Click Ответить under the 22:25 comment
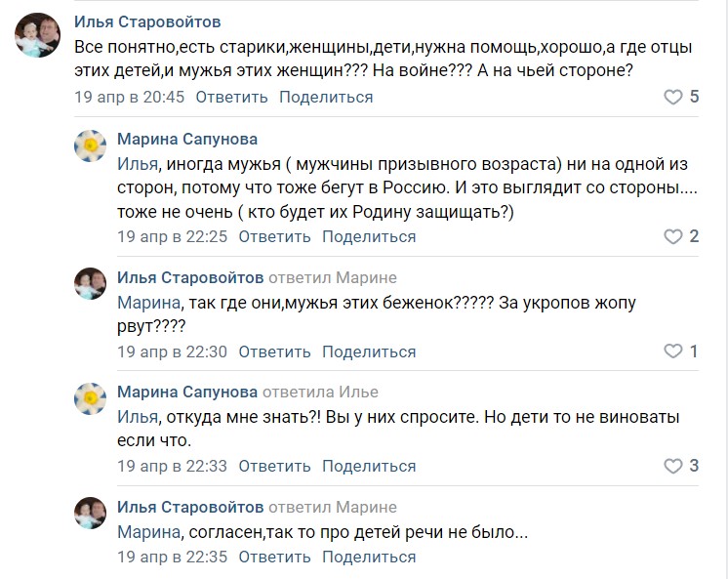The height and width of the screenshot is (579, 728). click(x=274, y=236)
